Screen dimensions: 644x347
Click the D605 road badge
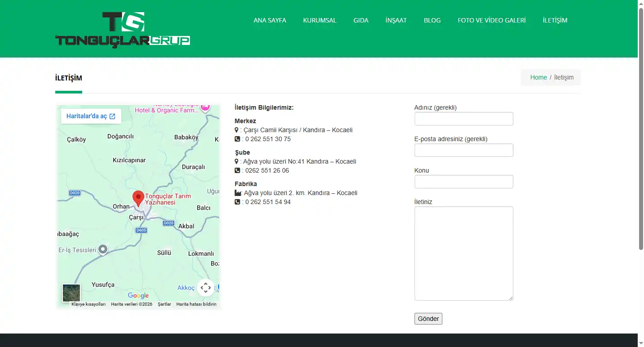point(141,230)
